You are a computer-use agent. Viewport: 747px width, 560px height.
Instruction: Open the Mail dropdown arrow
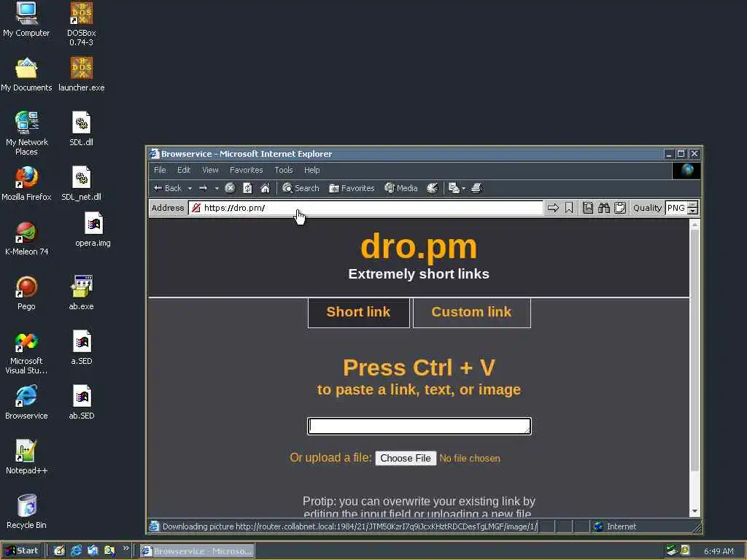463,189
